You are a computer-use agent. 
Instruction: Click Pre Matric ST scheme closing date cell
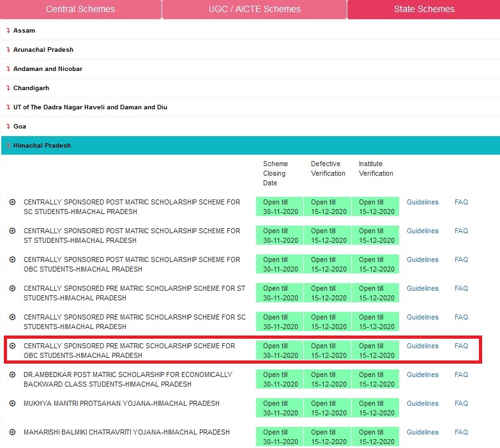click(280, 293)
